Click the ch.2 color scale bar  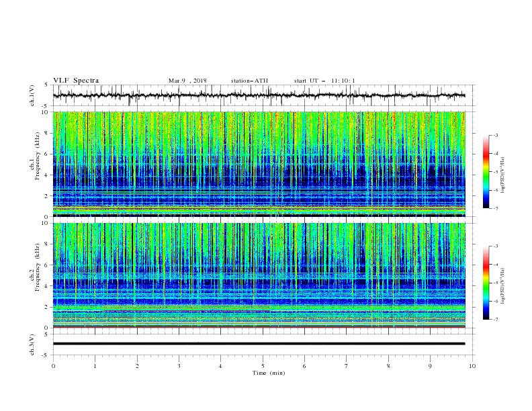486,283
